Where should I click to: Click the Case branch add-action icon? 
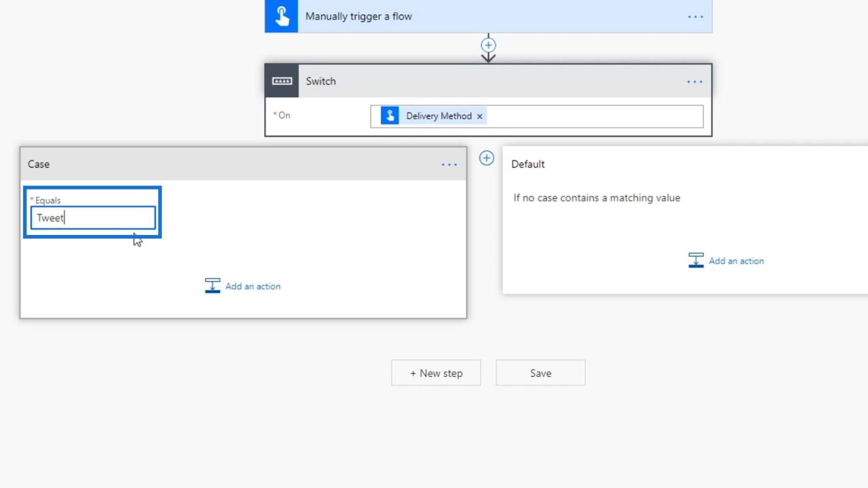pos(212,286)
